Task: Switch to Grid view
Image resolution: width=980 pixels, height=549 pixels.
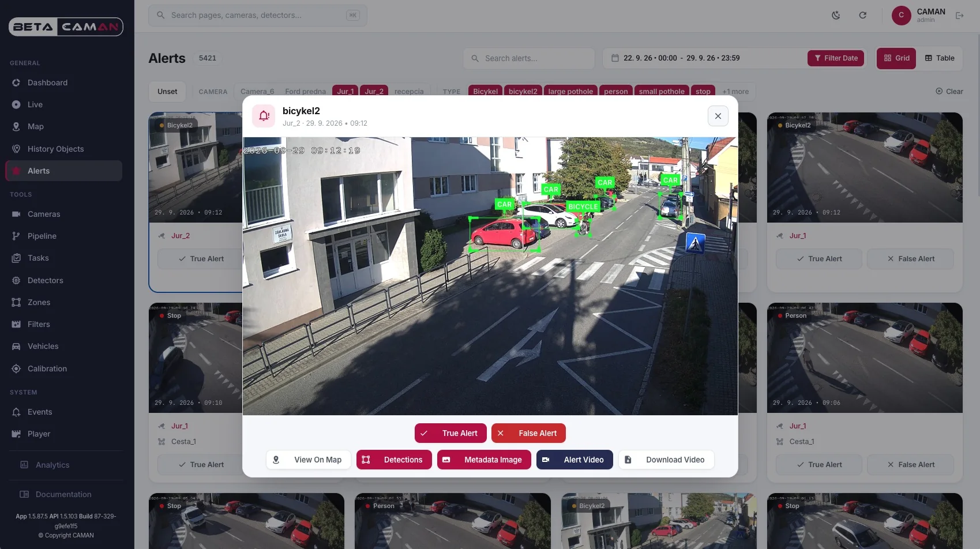Action: pyautogui.click(x=896, y=58)
